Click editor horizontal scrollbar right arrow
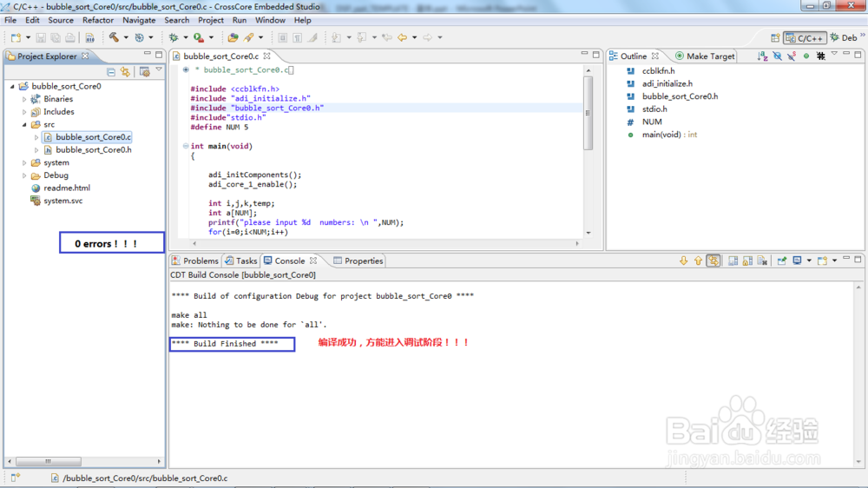This screenshot has width=868, height=488. point(577,243)
